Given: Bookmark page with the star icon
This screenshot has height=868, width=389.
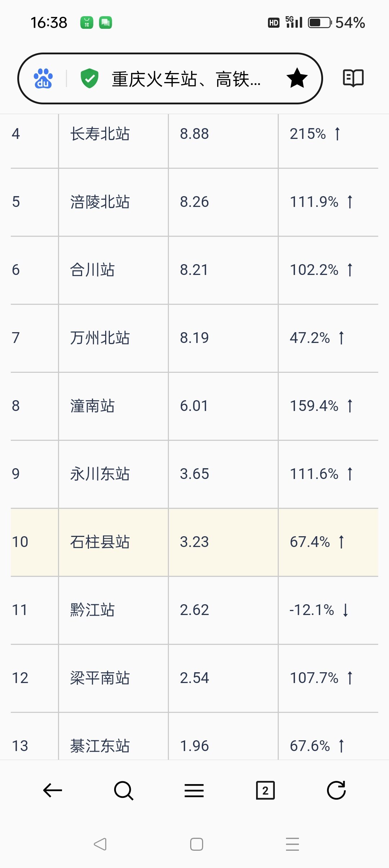Looking at the screenshot, I should click(x=297, y=78).
